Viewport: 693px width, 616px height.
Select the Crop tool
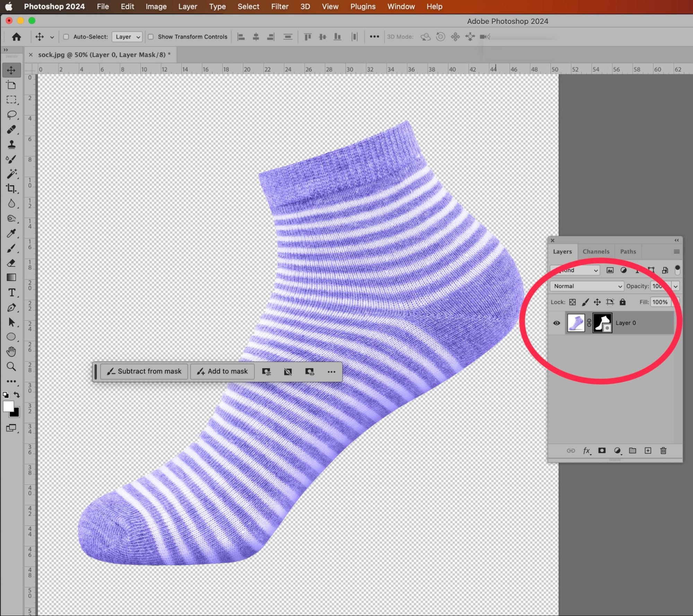coord(11,188)
